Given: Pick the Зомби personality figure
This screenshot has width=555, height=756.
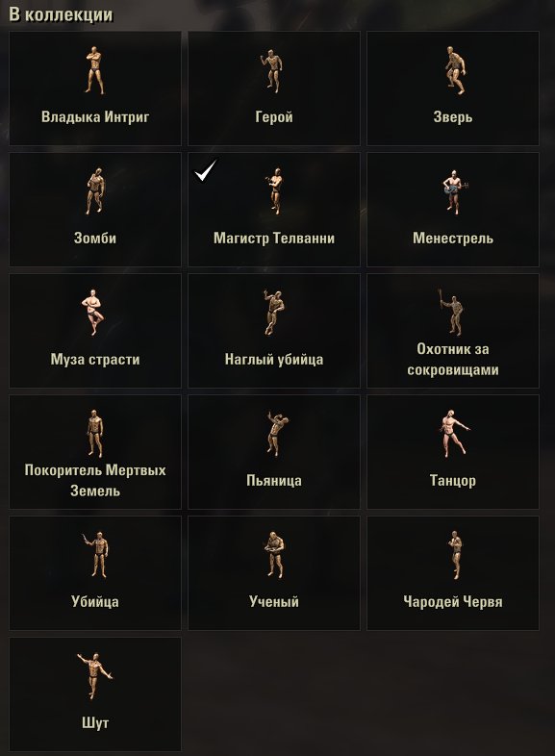Looking at the screenshot, I should tap(95, 191).
